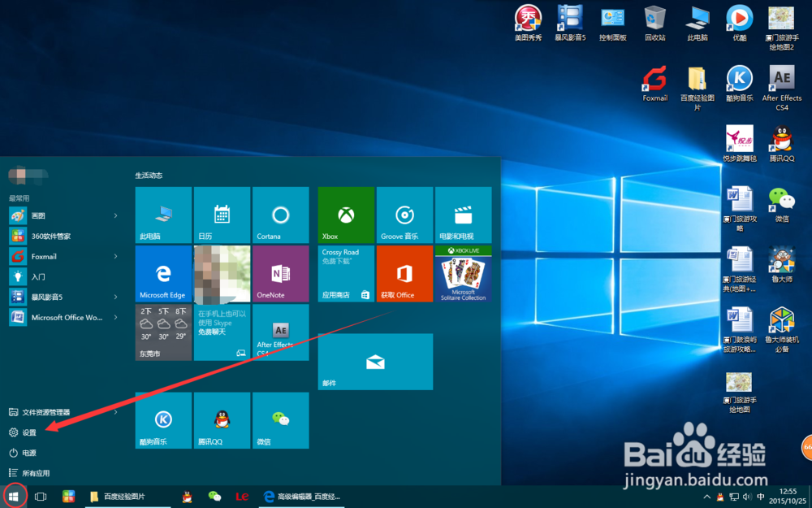Open After Effects CS4 desktop shortcut
Screen dimensions: 812x508
point(782,88)
